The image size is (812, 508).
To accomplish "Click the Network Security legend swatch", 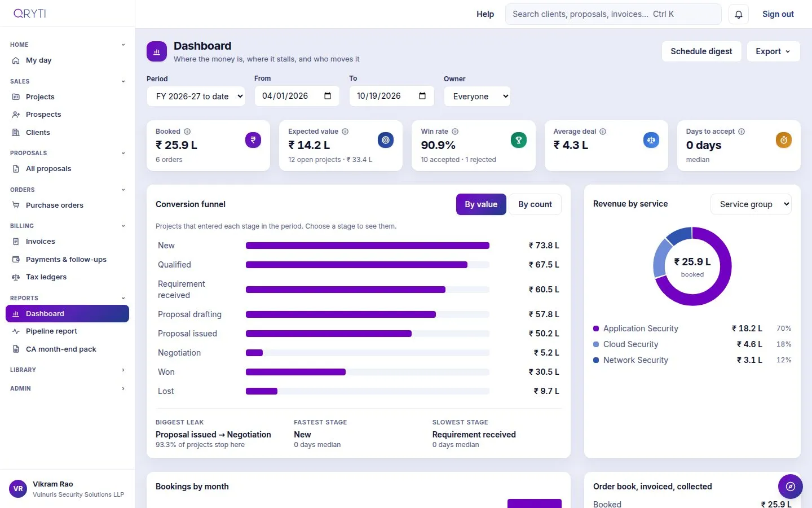I will pos(596,360).
